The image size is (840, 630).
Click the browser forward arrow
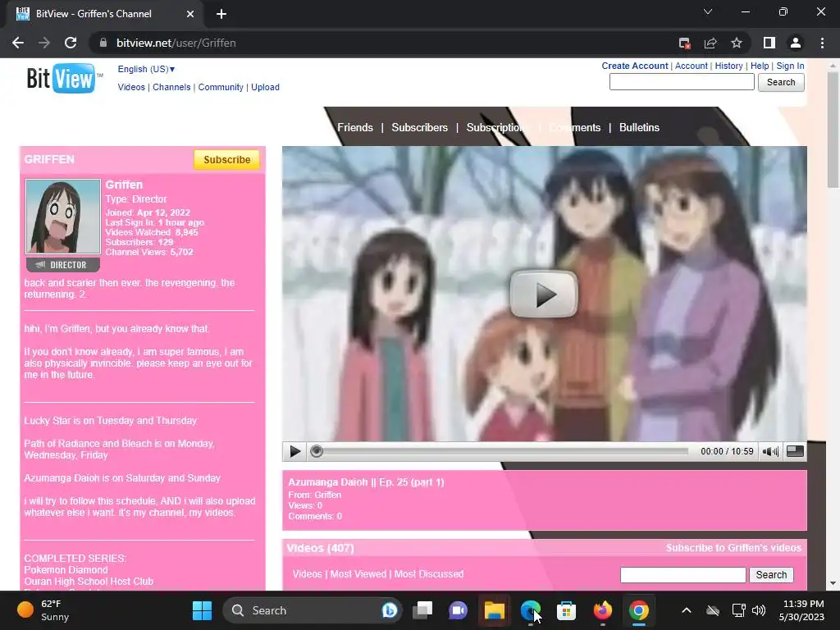coord(44,43)
